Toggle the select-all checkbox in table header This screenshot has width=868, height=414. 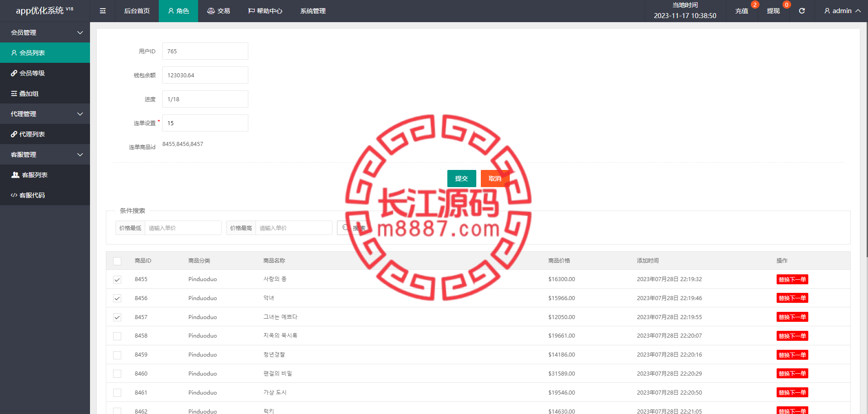(117, 261)
